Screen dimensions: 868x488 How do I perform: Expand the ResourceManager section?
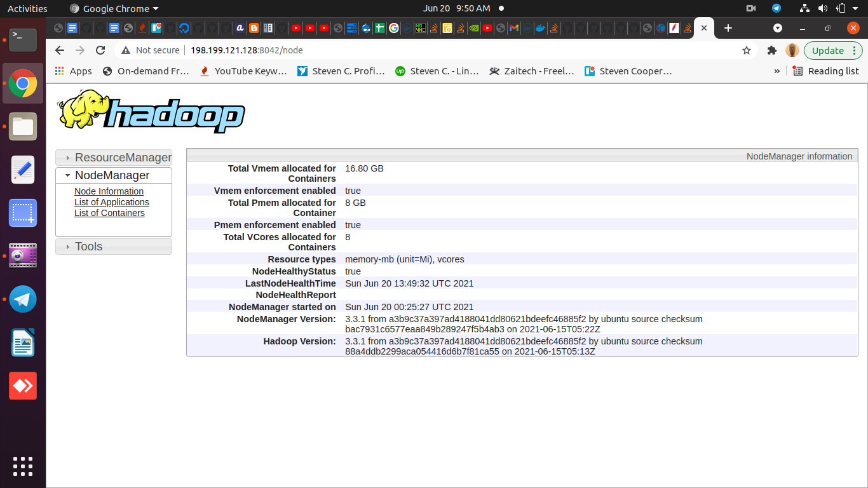(x=114, y=158)
